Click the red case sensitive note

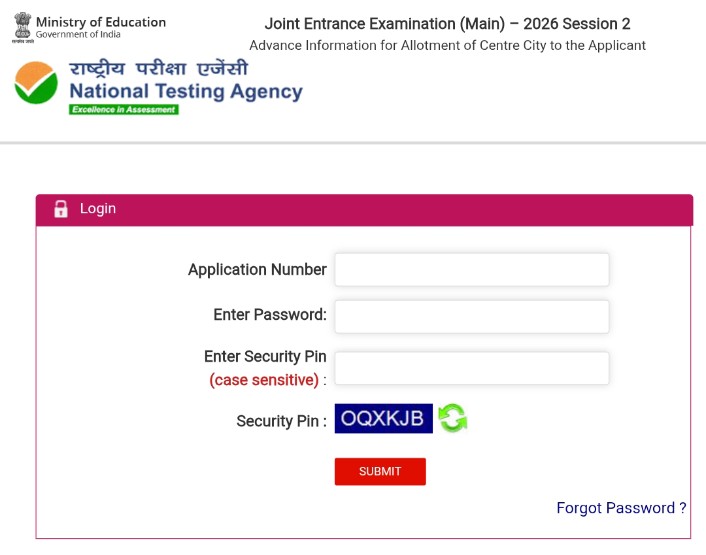point(264,380)
